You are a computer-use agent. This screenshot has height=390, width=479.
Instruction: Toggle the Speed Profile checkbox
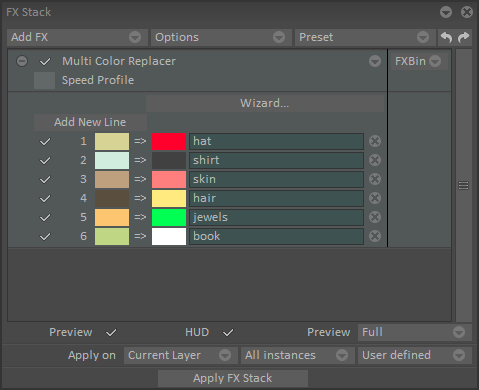click(x=44, y=80)
